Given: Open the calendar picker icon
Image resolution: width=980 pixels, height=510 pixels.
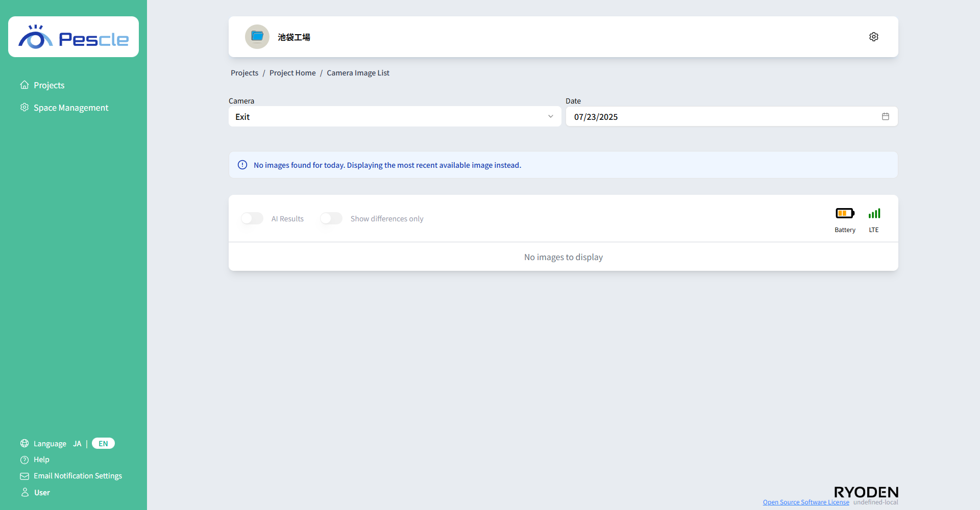Looking at the screenshot, I should click(885, 117).
